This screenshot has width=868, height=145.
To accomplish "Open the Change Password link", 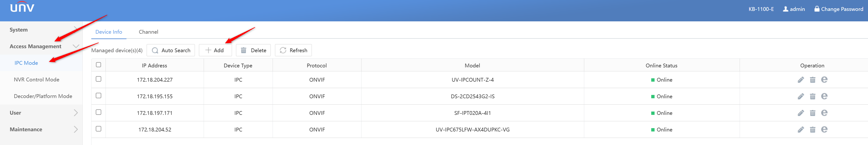I will tap(838, 9).
